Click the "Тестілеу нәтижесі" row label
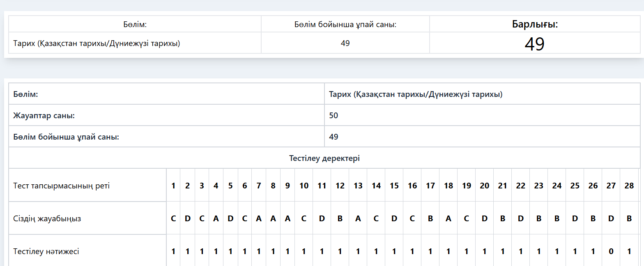Screen dimensions: 644x266 point(46,251)
